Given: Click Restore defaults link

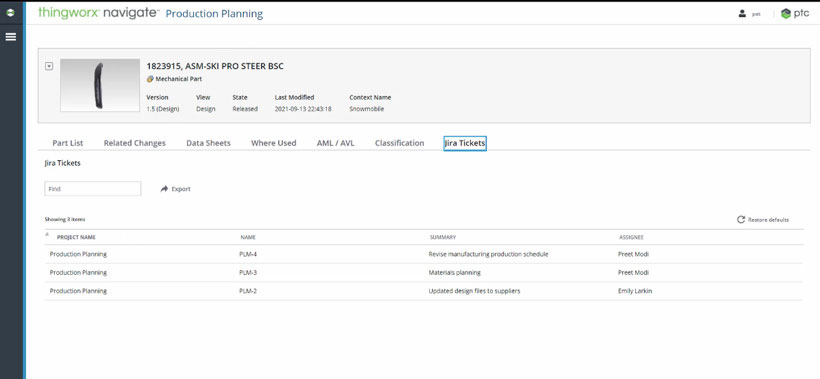Looking at the screenshot, I should pyautogui.click(x=768, y=220).
